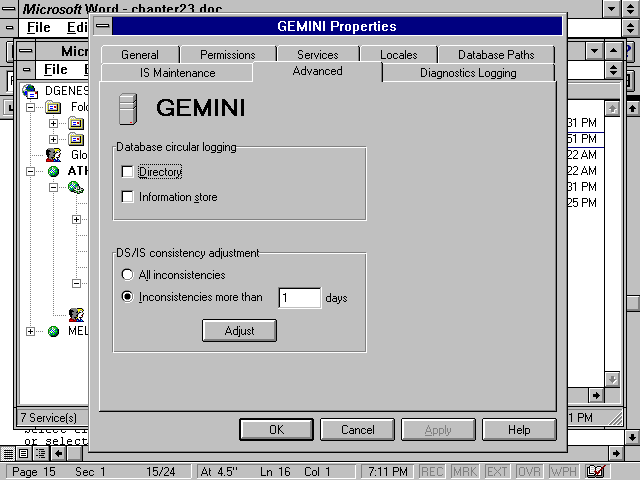The width and height of the screenshot is (640, 480).
Task: Select Inconsistencies more than radio button
Action: coord(127,297)
